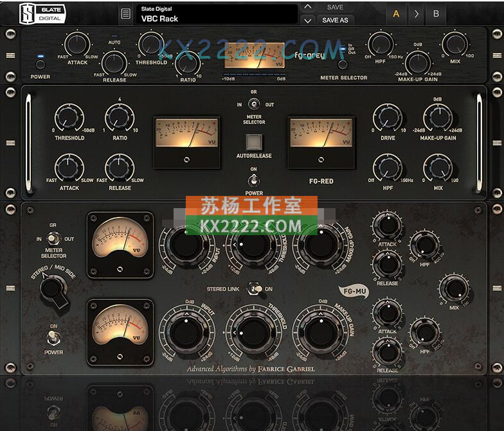This screenshot has height=431, width=504.
Task: Click the SAVE preset button
Action: pyautogui.click(x=336, y=7)
